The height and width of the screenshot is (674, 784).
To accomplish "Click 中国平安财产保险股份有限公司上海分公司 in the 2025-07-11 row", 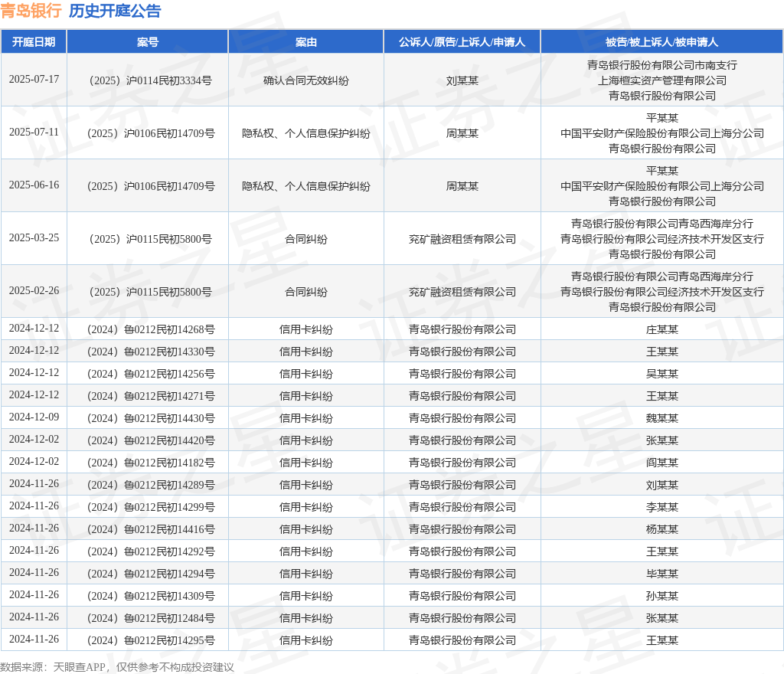I will click(x=662, y=133).
